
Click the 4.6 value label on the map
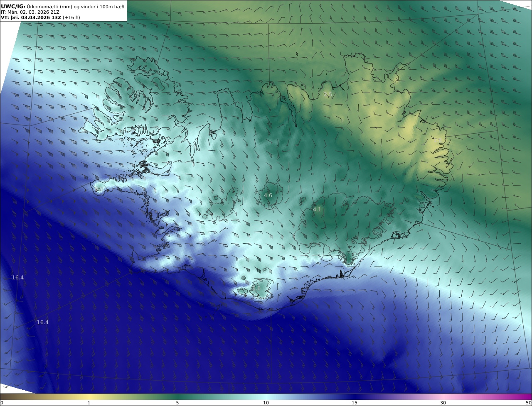268,195
